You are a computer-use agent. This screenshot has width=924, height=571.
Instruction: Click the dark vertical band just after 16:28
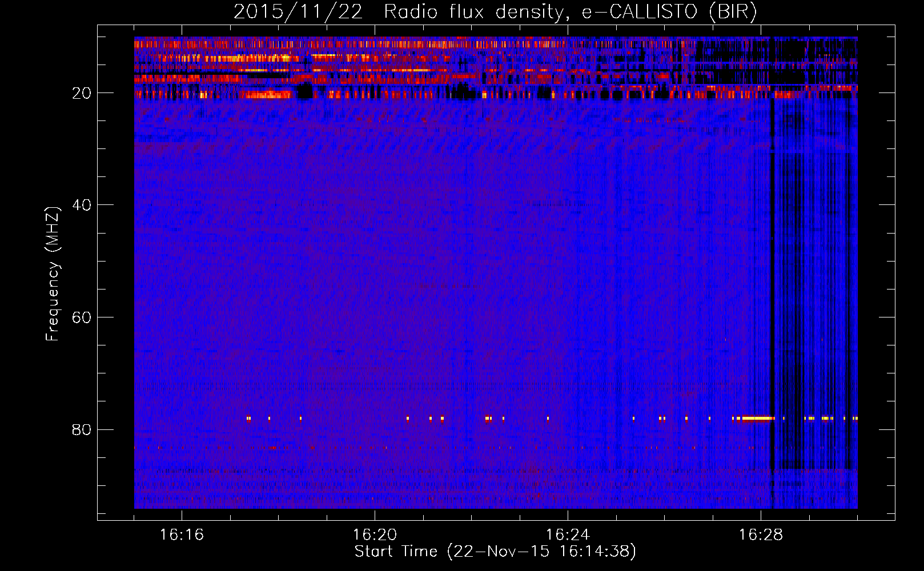[x=774, y=285]
